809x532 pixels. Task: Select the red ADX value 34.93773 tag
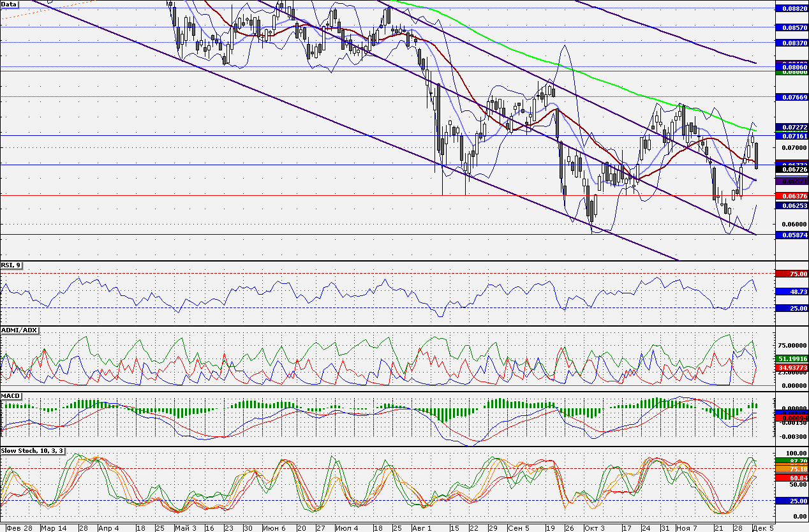point(791,368)
